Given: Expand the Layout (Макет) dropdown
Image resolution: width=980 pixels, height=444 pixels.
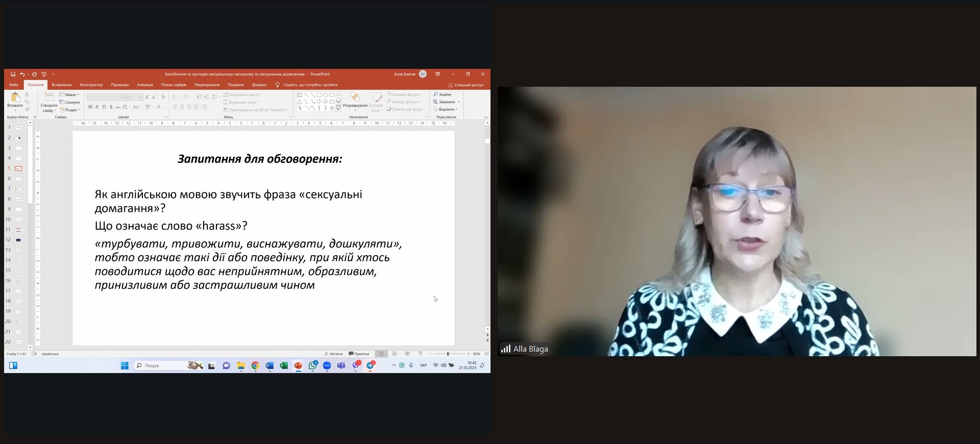Looking at the screenshot, I should [x=70, y=95].
